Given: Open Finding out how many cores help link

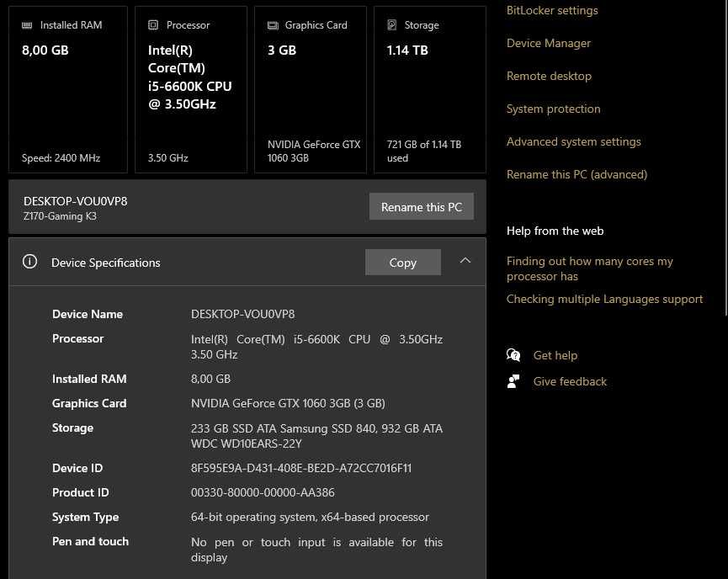Looking at the screenshot, I should (x=589, y=268).
